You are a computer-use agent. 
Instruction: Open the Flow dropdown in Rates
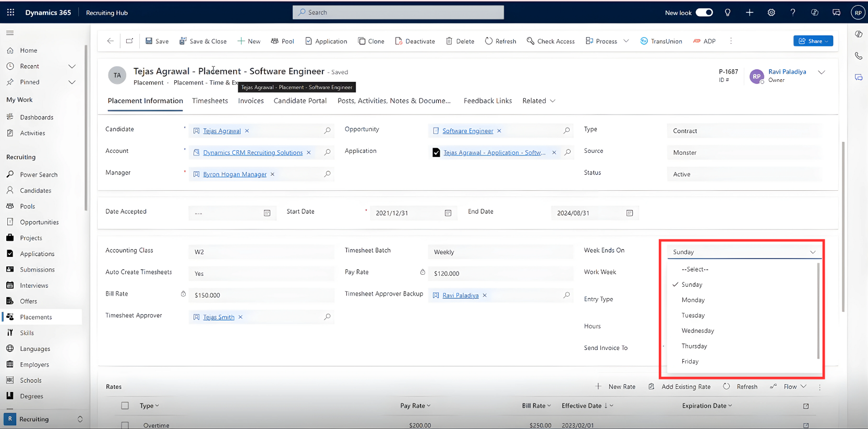(795, 387)
